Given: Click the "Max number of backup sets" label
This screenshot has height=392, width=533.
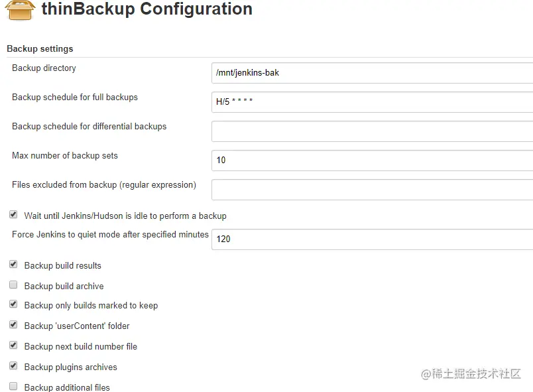Looking at the screenshot, I should point(64,155).
